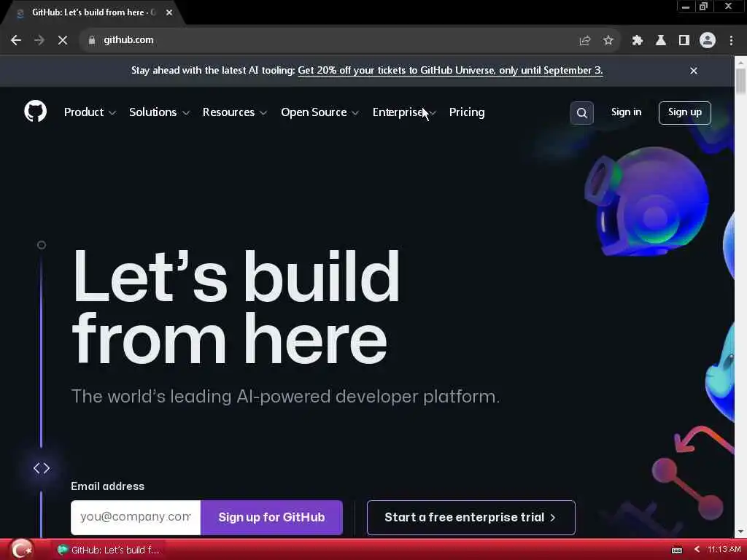This screenshot has height=560, width=747.
Task: Open the Chrome three-dot menu
Action: (x=731, y=41)
